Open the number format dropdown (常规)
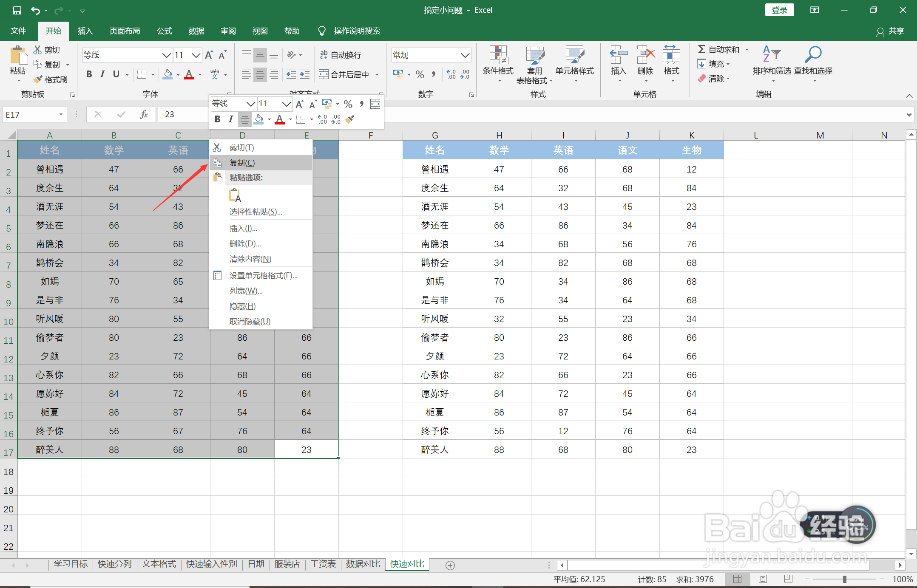 click(x=465, y=55)
